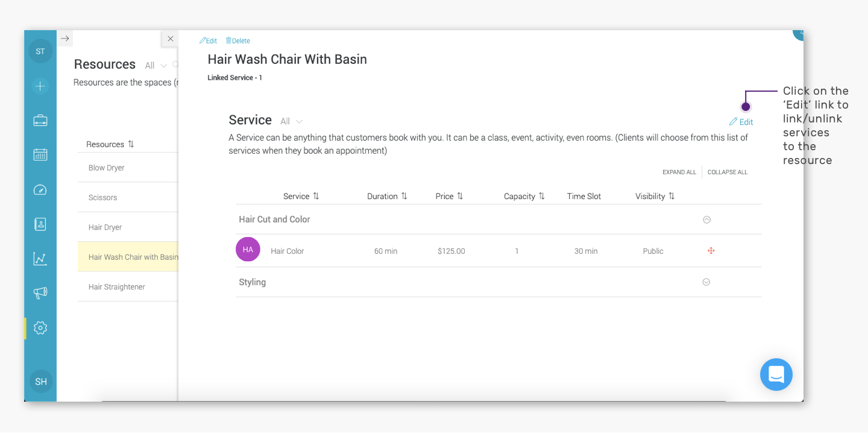Click the plus add icon in sidebar
Image resolution: width=868 pixels, height=433 pixels.
(x=40, y=86)
